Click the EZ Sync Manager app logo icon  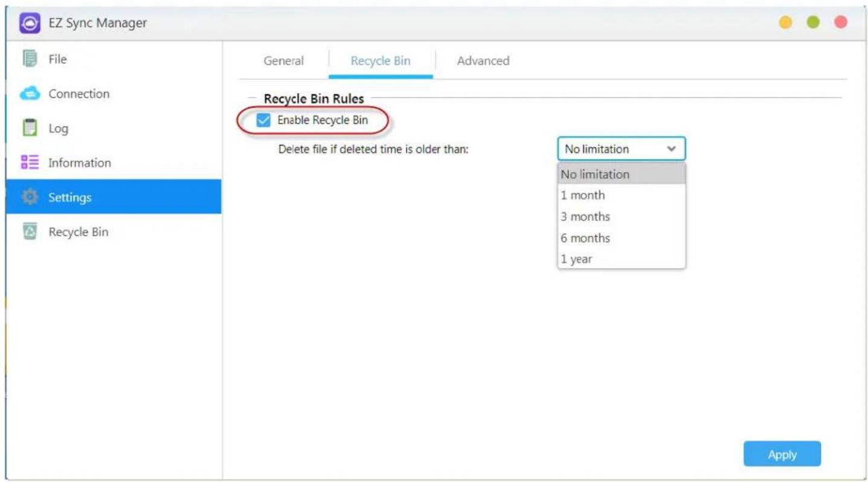tap(30, 24)
